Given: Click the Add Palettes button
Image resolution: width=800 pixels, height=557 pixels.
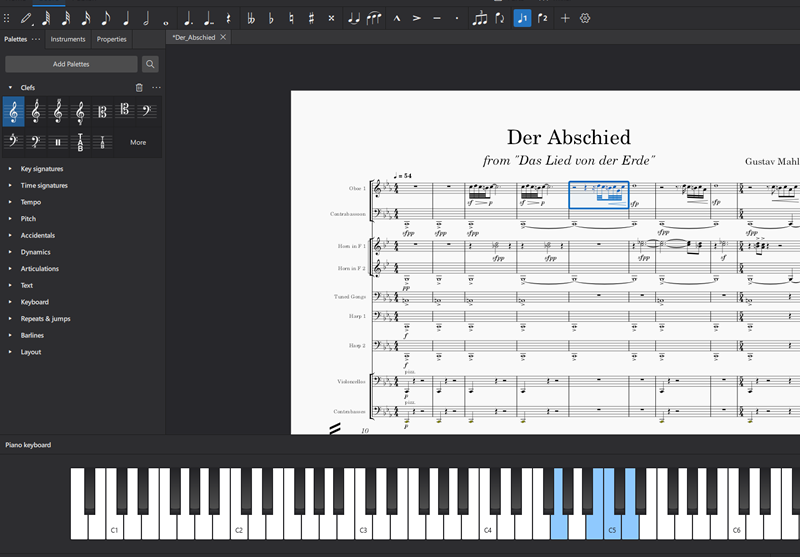Looking at the screenshot, I should 71,64.
